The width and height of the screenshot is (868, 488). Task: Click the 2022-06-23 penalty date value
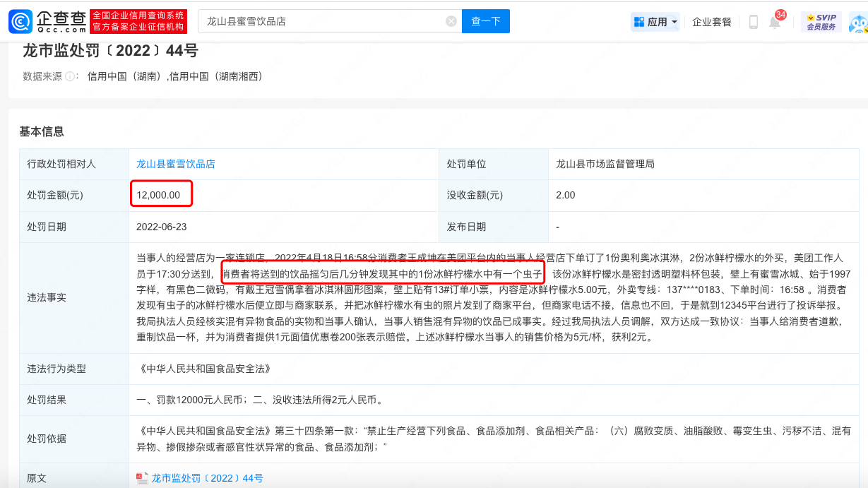[x=162, y=227]
